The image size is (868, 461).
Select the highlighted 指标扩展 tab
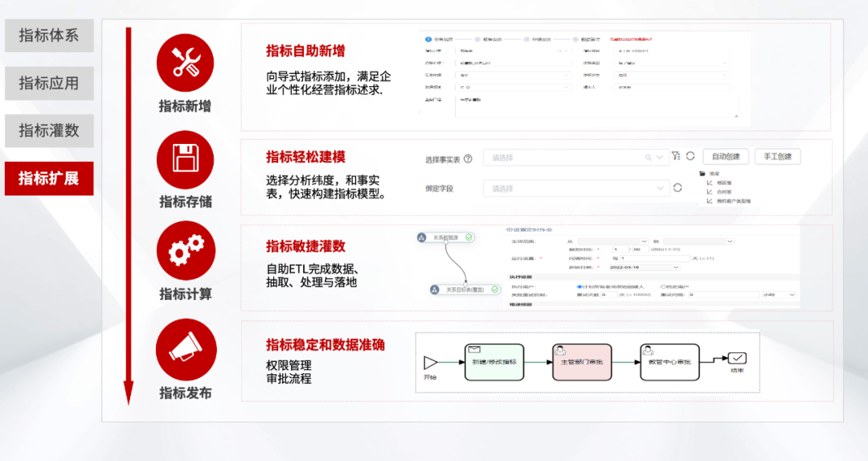[49, 179]
